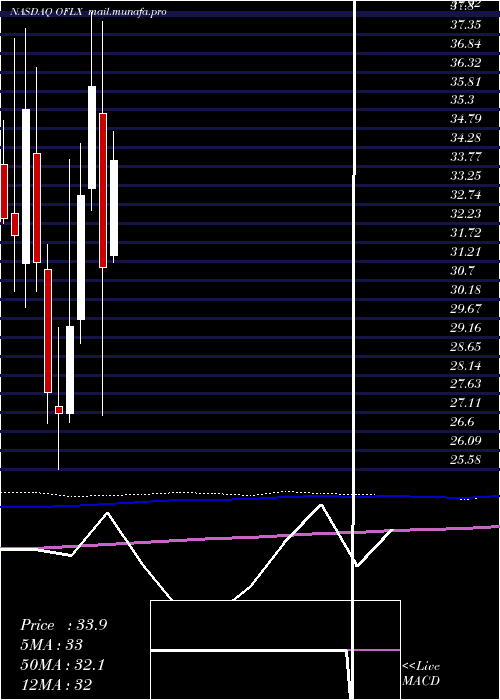The height and width of the screenshot is (700, 500).
Task: Click the 12MA : 32 readout
Action: [56, 684]
